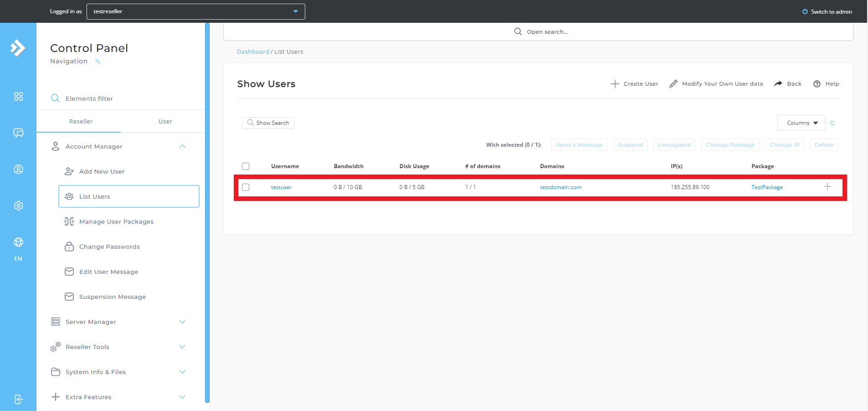The width and height of the screenshot is (868, 411).
Task: Toggle the navigation layout icon
Action: pyautogui.click(x=97, y=62)
